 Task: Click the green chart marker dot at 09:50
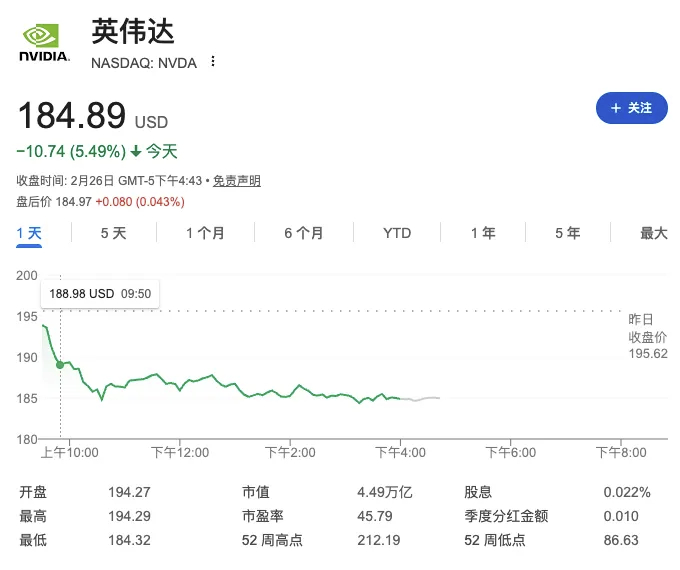pos(60,365)
